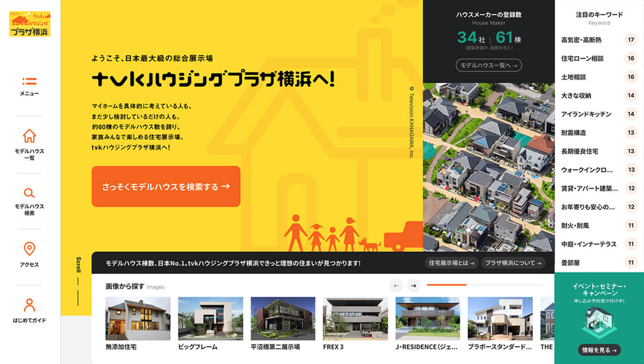Select 住宅展示場とは link

451,263
